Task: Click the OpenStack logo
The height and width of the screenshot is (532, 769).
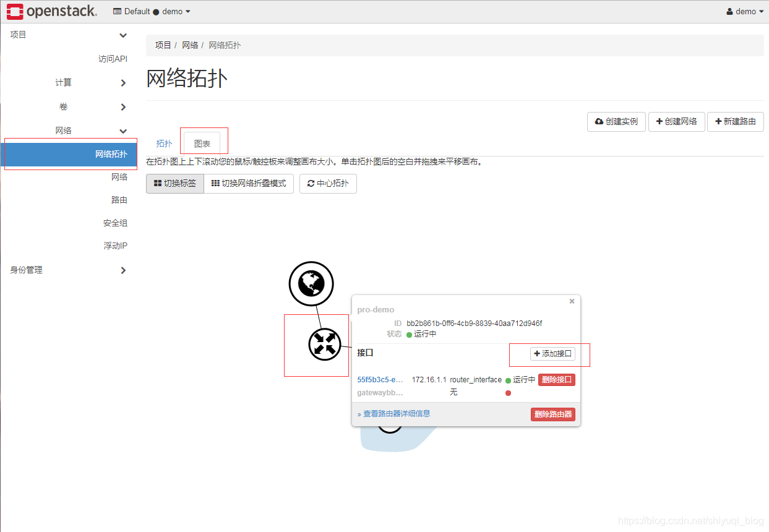Action: tap(52, 11)
